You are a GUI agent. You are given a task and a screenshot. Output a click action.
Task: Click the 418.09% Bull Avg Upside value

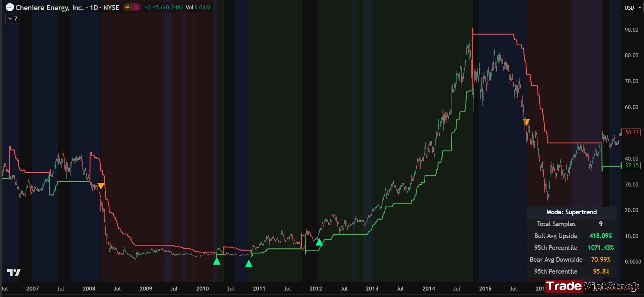[x=601, y=236]
